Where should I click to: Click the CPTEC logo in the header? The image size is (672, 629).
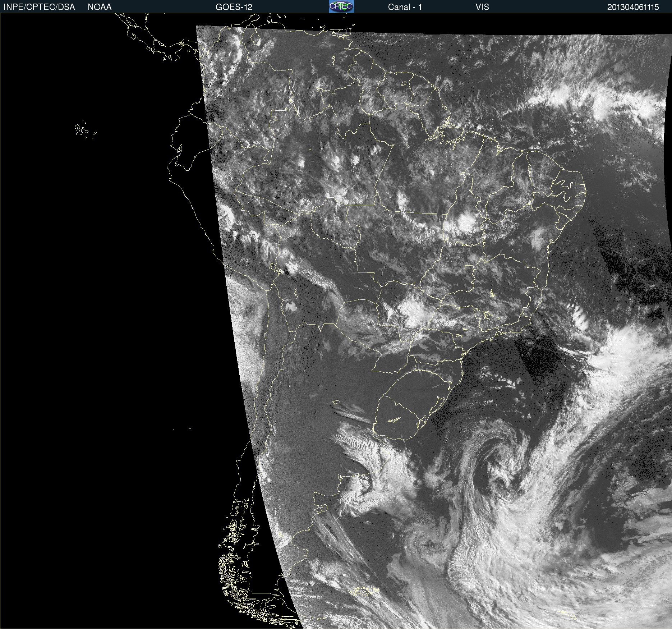(x=341, y=6)
